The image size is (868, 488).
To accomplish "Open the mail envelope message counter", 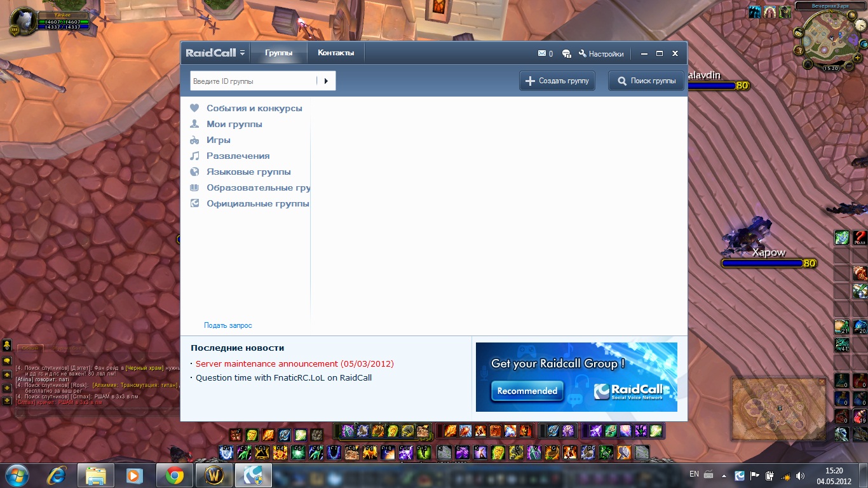I will [x=545, y=54].
